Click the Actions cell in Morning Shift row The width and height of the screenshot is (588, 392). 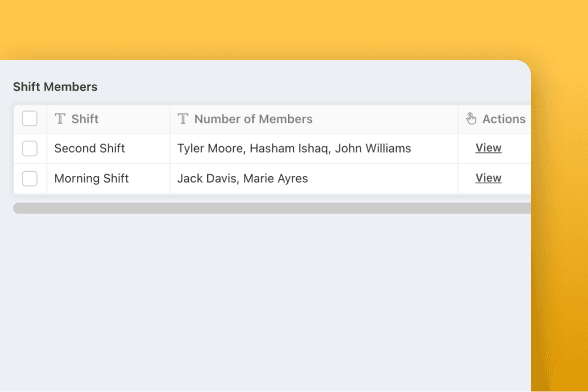click(x=494, y=179)
